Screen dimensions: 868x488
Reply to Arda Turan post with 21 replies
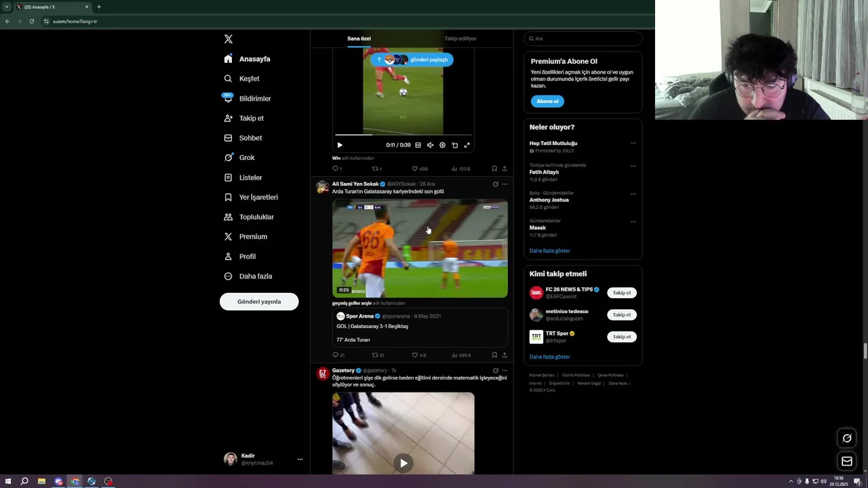[x=338, y=355]
